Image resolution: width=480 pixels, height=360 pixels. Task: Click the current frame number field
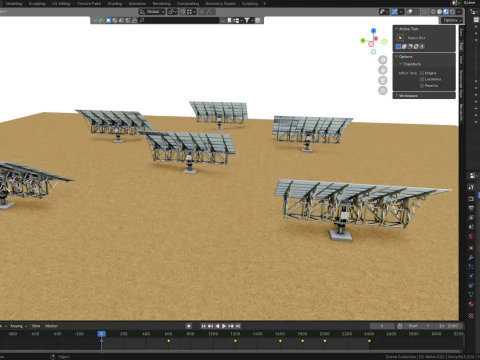(382, 326)
